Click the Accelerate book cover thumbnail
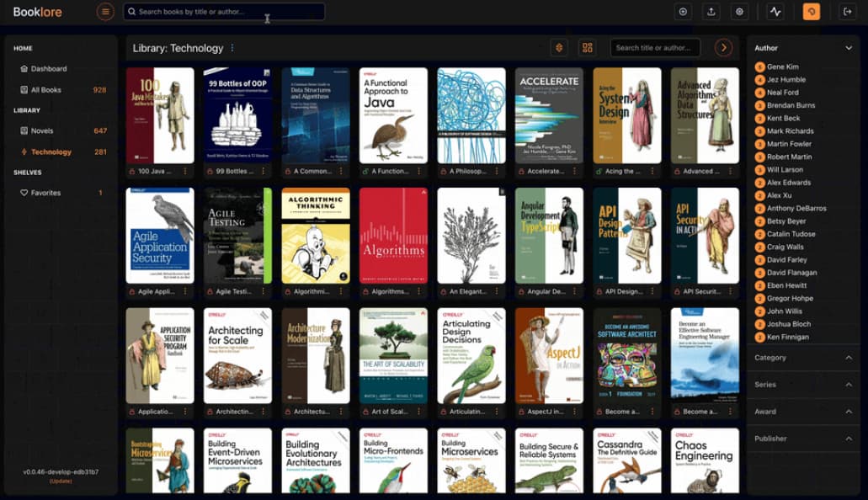This screenshot has width=868, height=500. (548, 115)
